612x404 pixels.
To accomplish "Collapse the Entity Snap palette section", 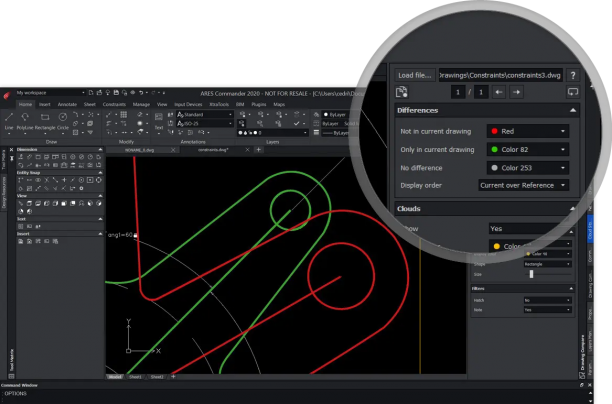I will [100, 173].
